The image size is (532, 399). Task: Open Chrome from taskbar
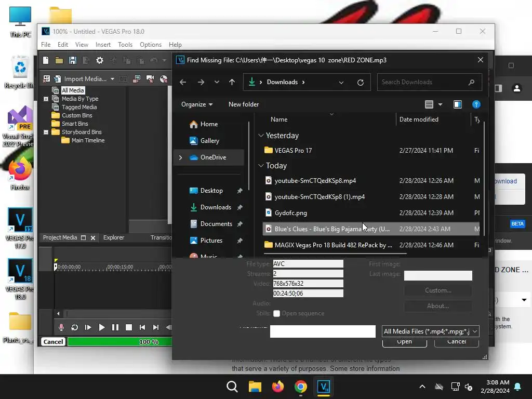click(x=301, y=387)
